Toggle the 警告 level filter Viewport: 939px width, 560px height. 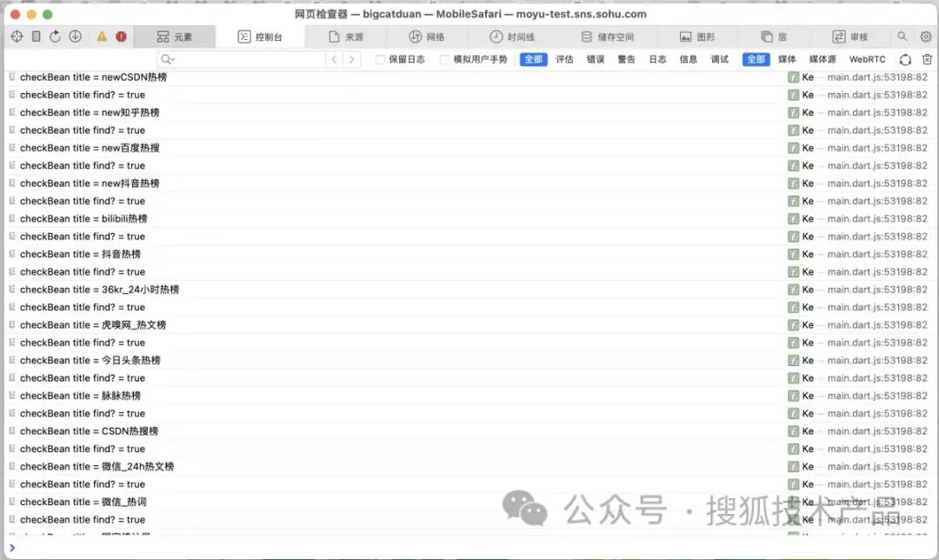(x=626, y=59)
